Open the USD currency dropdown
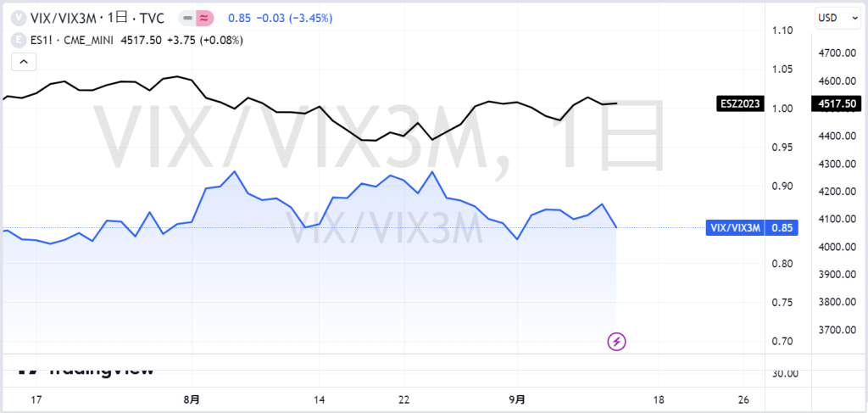The height and width of the screenshot is (413, 868). [x=837, y=19]
